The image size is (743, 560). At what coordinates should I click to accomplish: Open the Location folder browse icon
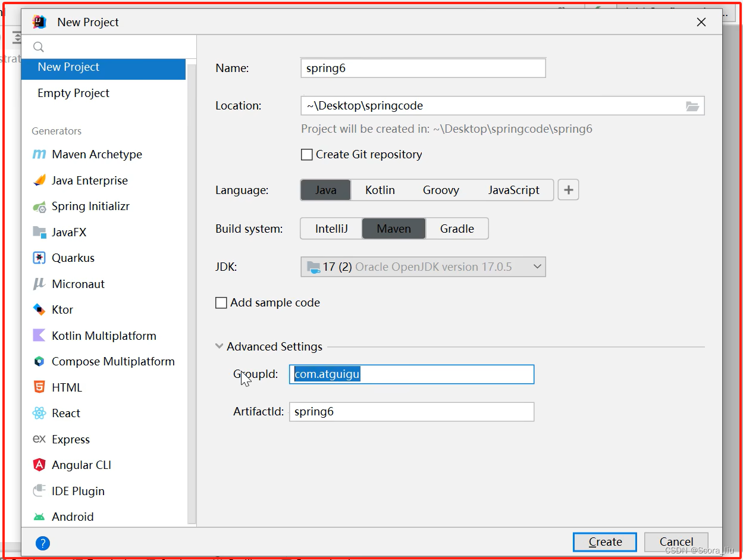click(x=692, y=106)
